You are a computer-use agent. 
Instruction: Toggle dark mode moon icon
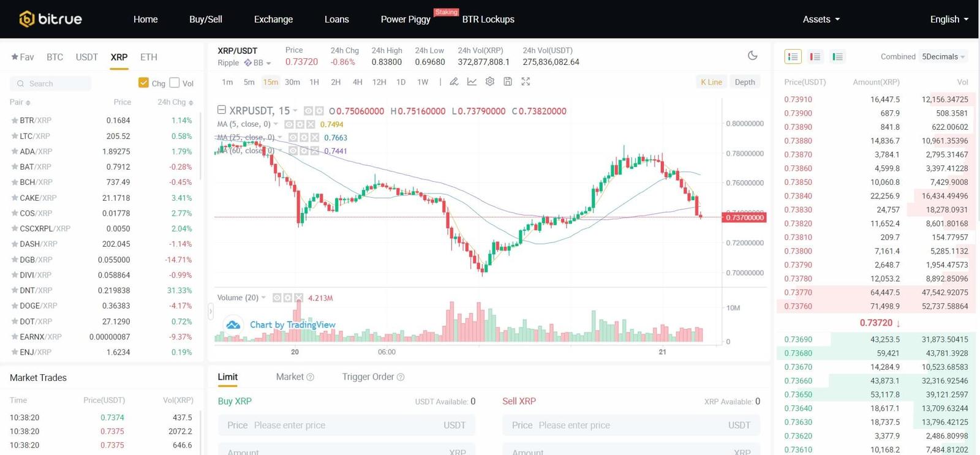pos(753,56)
